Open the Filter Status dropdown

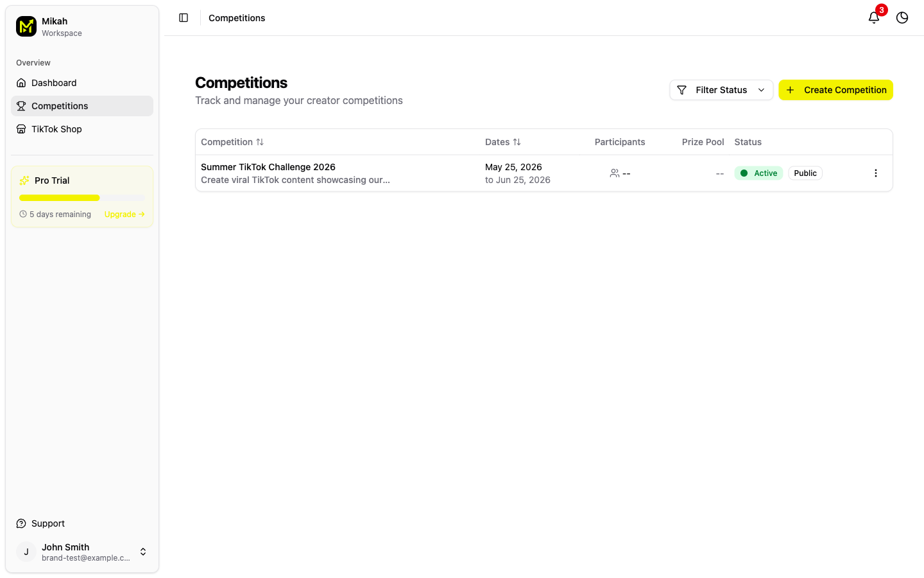point(721,90)
